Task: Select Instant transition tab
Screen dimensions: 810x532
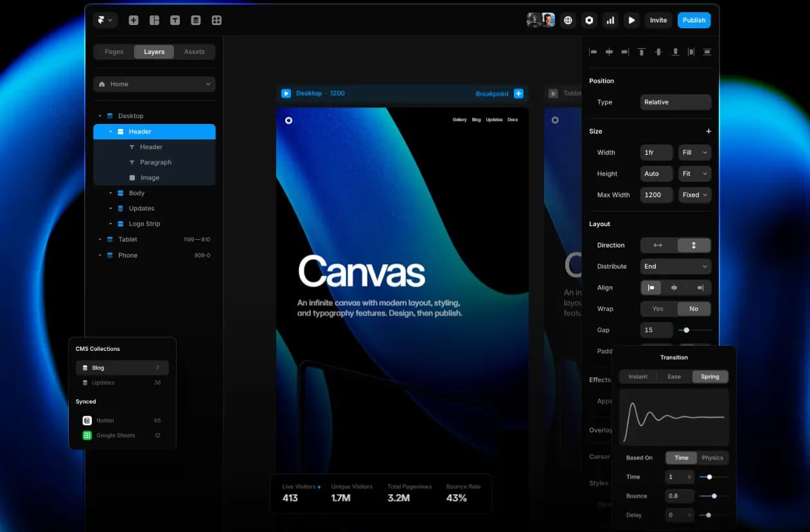Action: [x=638, y=377]
